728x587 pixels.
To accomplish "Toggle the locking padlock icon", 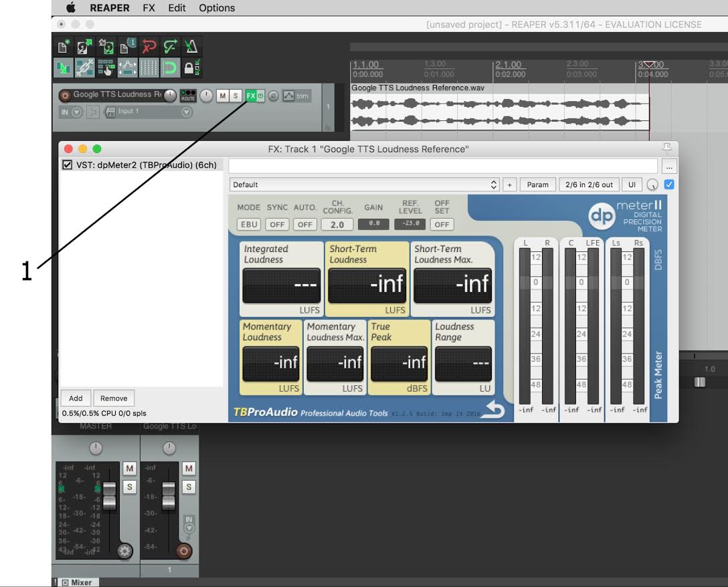I will point(191,67).
